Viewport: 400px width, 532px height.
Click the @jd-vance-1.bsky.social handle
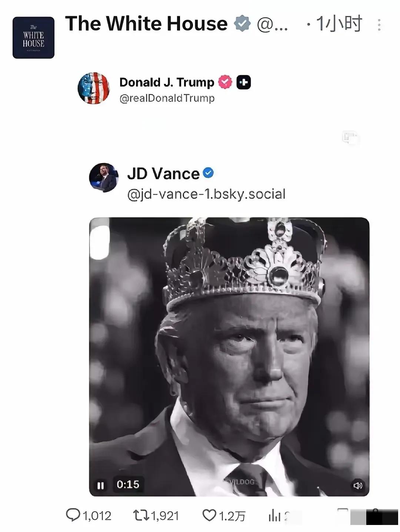(x=206, y=194)
